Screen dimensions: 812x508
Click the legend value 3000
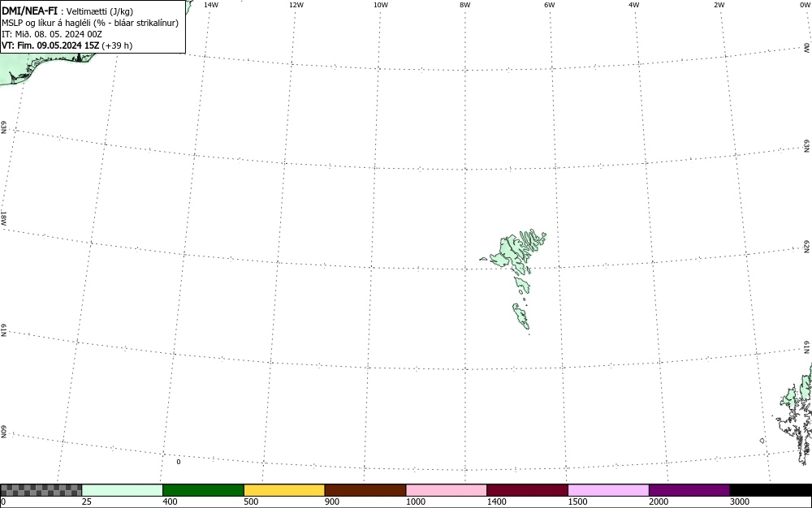740,502
